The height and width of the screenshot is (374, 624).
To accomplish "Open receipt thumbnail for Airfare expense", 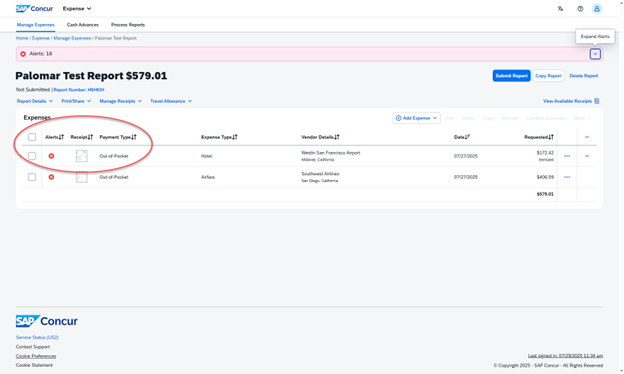I will point(82,177).
